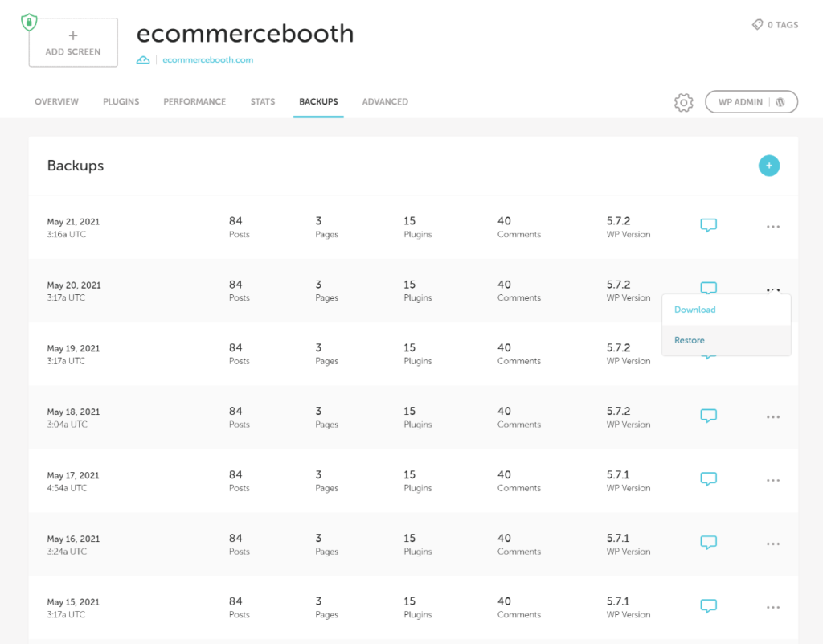Open the three-dot menu for May 16 backup
Screen dimensions: 823x644
tap(772, 544)
